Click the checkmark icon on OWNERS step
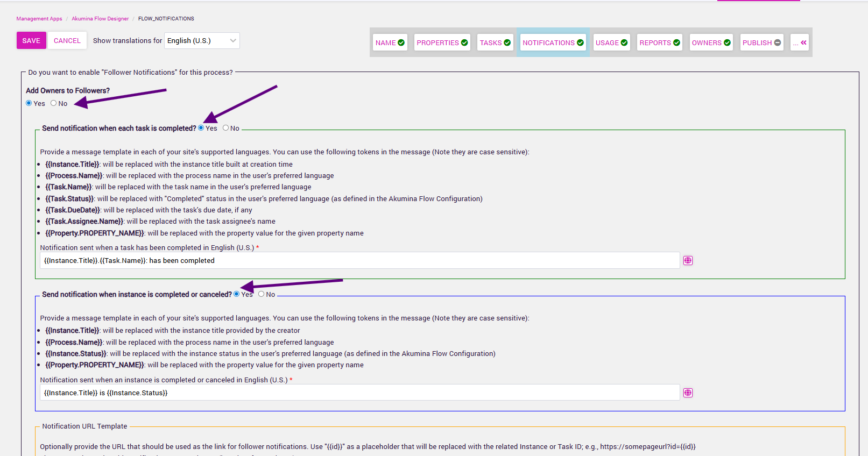 pyautogui.click(x=727, y=42)
